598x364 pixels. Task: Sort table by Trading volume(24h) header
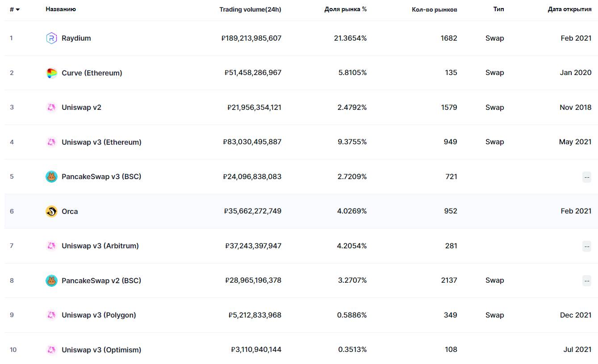coord(250,9)
